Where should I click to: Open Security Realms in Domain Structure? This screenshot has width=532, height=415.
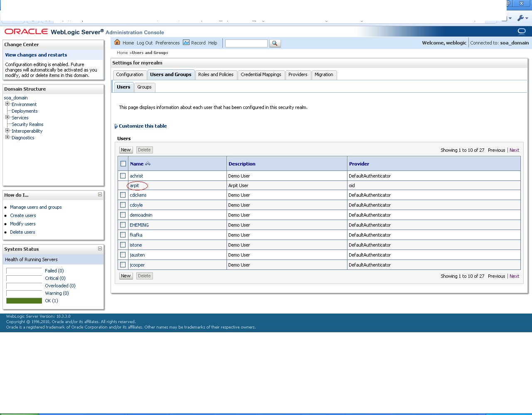click(x=27, y=124)
